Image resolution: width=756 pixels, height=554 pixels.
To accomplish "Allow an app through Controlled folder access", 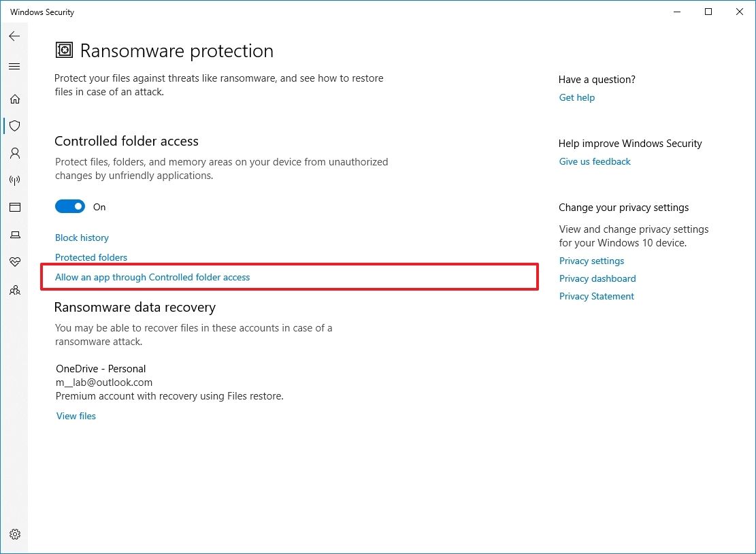I will coord(152,277).
